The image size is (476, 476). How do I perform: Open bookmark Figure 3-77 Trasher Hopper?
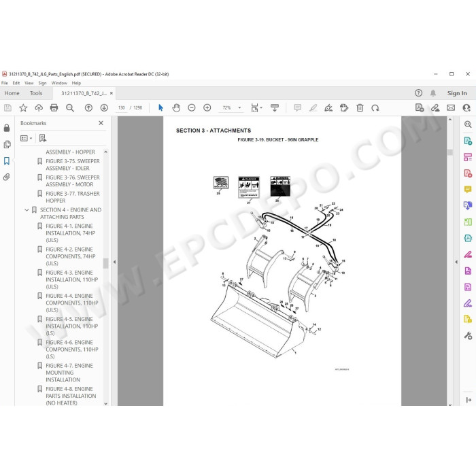[x=73, y=197]
